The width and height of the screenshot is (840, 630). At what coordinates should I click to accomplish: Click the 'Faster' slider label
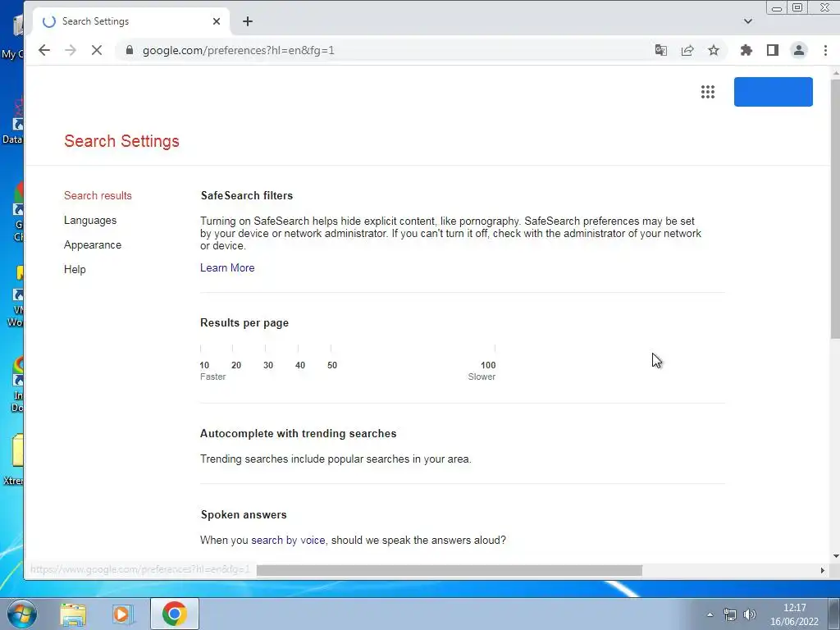212,377
